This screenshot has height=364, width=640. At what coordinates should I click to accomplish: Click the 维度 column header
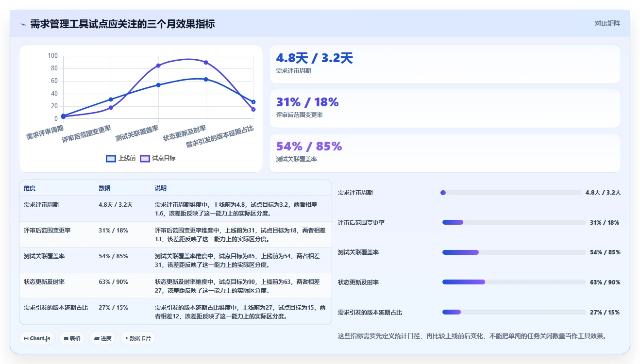pos(30,188)
